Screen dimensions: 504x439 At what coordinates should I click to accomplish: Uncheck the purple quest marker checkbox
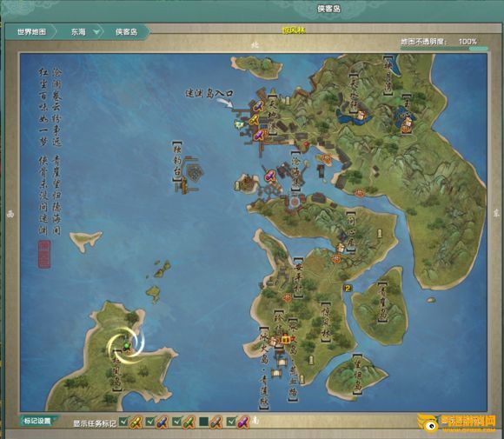pyautogui.click(x=231, y=422)
